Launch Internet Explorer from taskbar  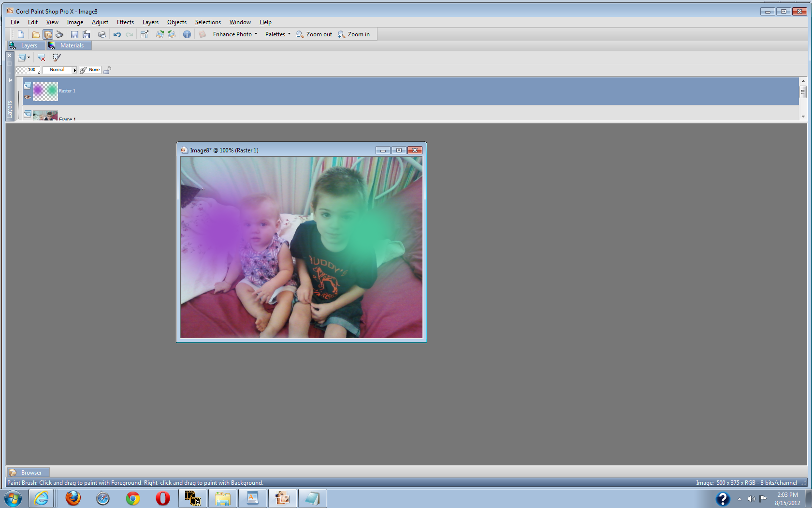point(41,498)
